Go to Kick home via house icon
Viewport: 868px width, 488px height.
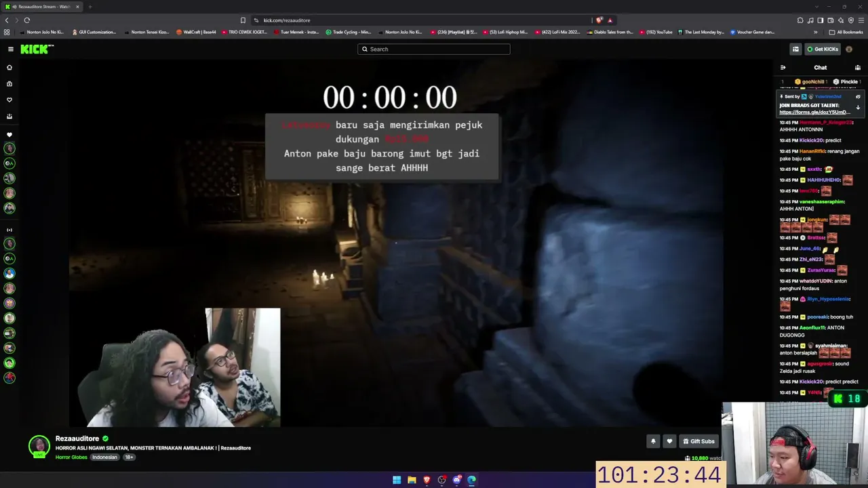tap(9, 68)
